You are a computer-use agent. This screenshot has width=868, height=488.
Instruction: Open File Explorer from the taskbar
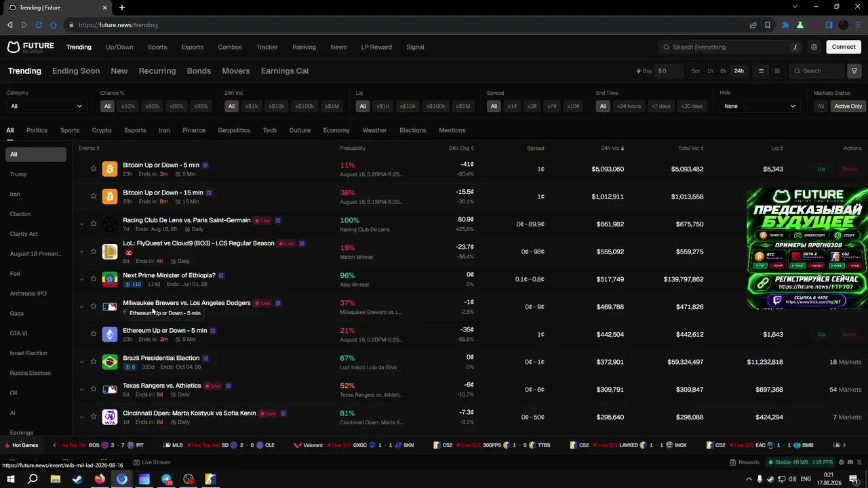(56, 479)
